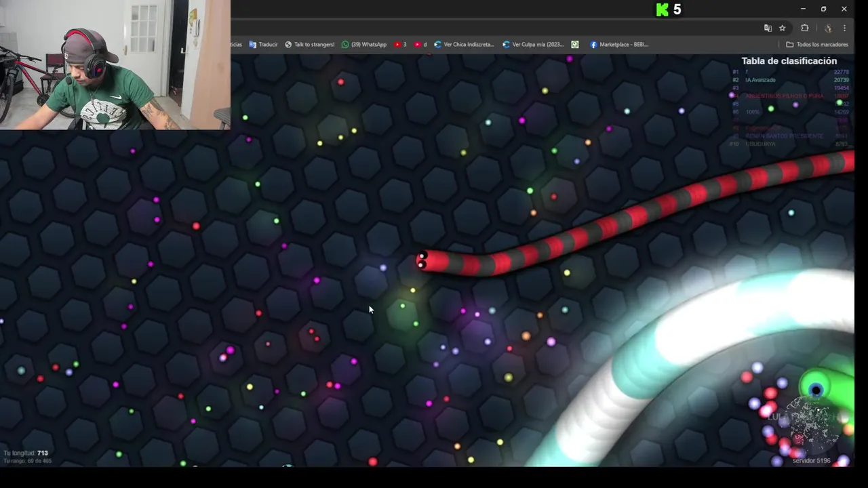Minimize the browser window
This screenshot has height=488, width=868.
tap(803, 9)
